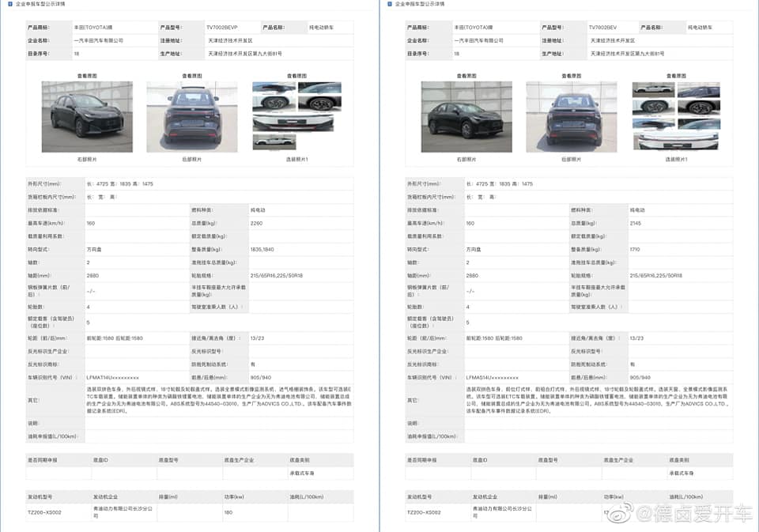Viewport: 759px width, 532px height.
Task: Click right page tire spec 215/65R16,225/50R18
Action: [656, 275]
